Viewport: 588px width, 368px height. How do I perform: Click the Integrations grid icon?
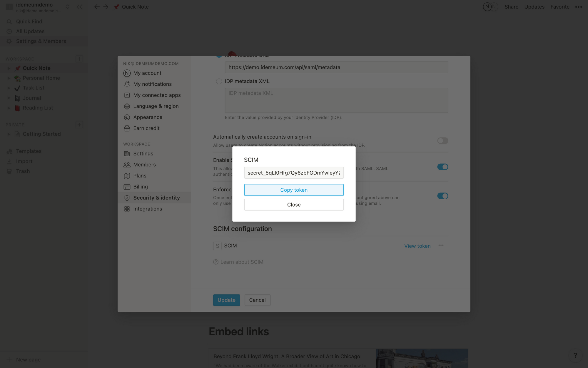(127, 209)
